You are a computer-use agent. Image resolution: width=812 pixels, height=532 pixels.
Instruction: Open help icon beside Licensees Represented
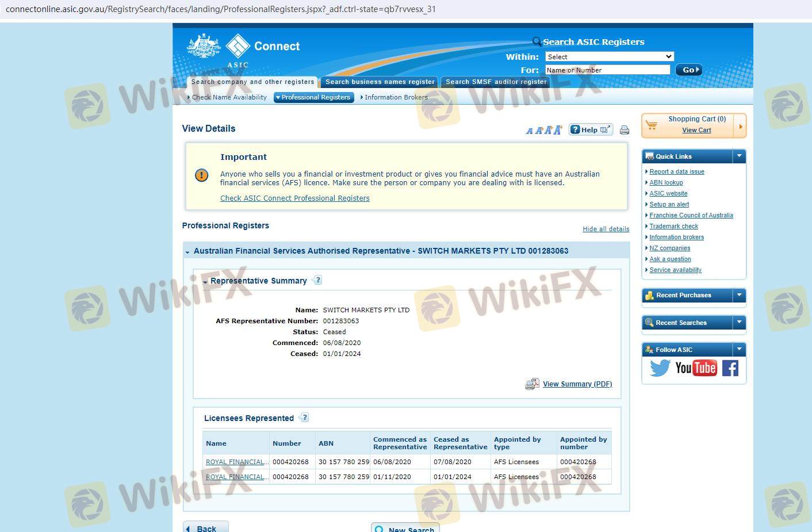tap(304, 418)
